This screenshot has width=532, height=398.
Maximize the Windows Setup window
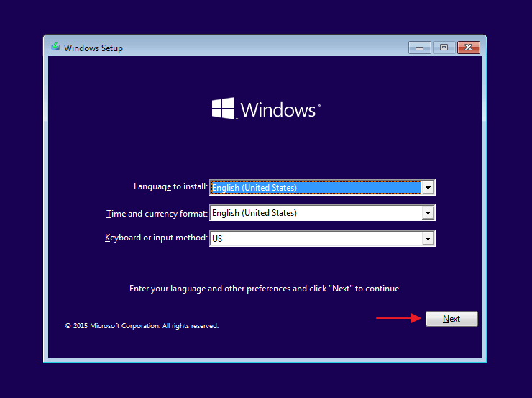[x=444, y=48]
